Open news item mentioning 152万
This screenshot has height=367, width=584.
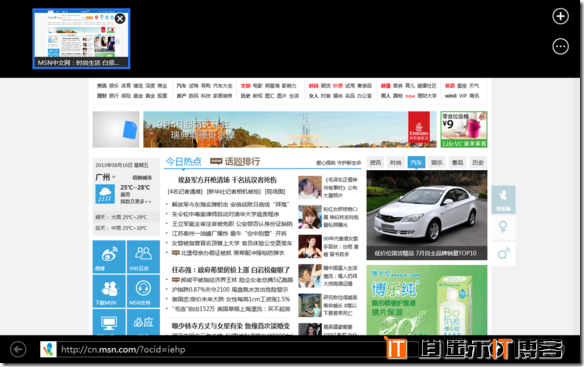[x=231, y=309]
